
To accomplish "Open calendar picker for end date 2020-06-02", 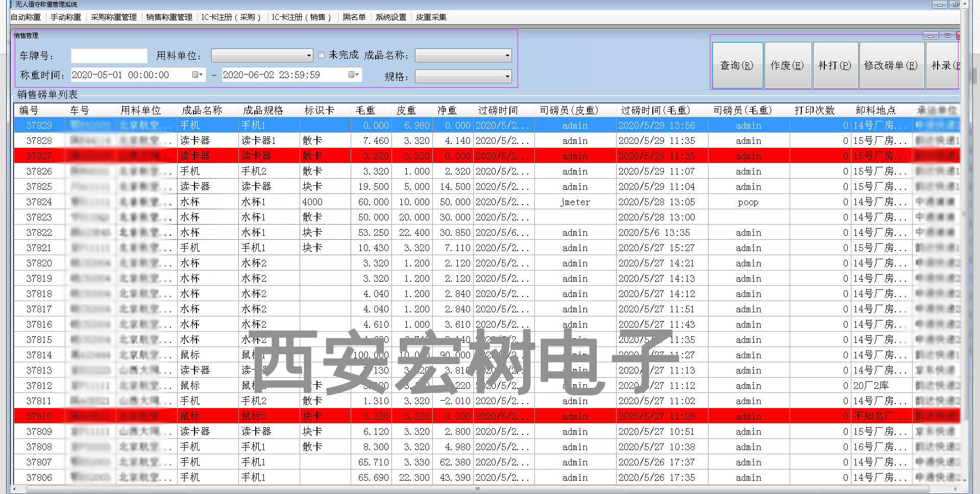I will point(354,75).
